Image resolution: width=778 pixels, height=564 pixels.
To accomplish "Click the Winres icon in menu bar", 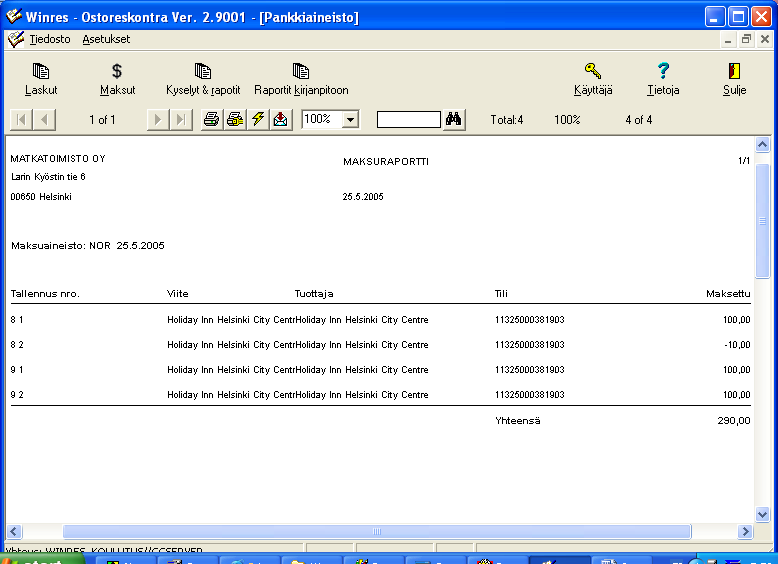I will coord(15,39).
